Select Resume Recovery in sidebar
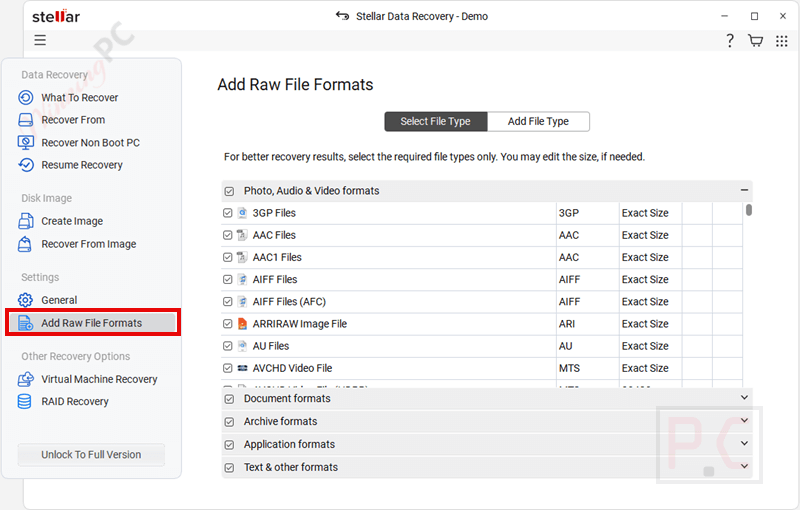 coord(82,165)
